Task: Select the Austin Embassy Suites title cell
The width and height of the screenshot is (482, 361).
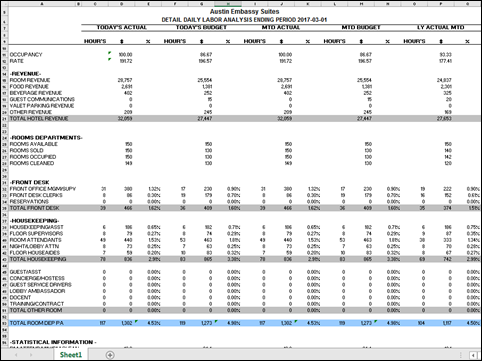Action: tap(244, 12)
